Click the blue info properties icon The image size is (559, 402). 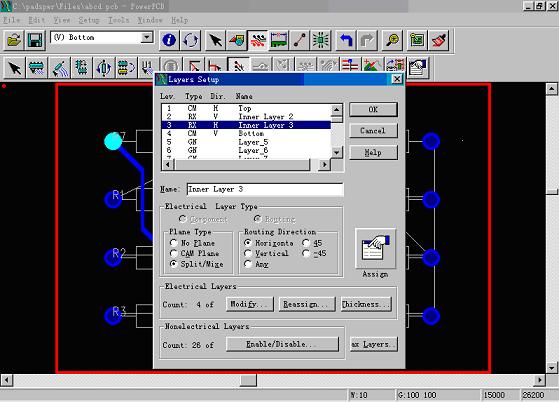point(169,40)
